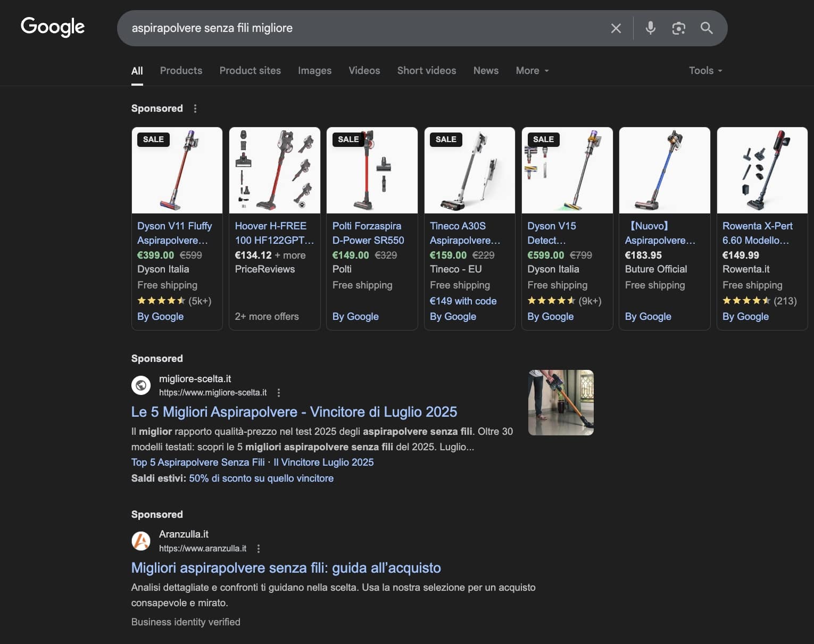Click By Google under Buture Official card
Image resolution: width=814 pixels, height=644 pixels.
coord(648,317)
